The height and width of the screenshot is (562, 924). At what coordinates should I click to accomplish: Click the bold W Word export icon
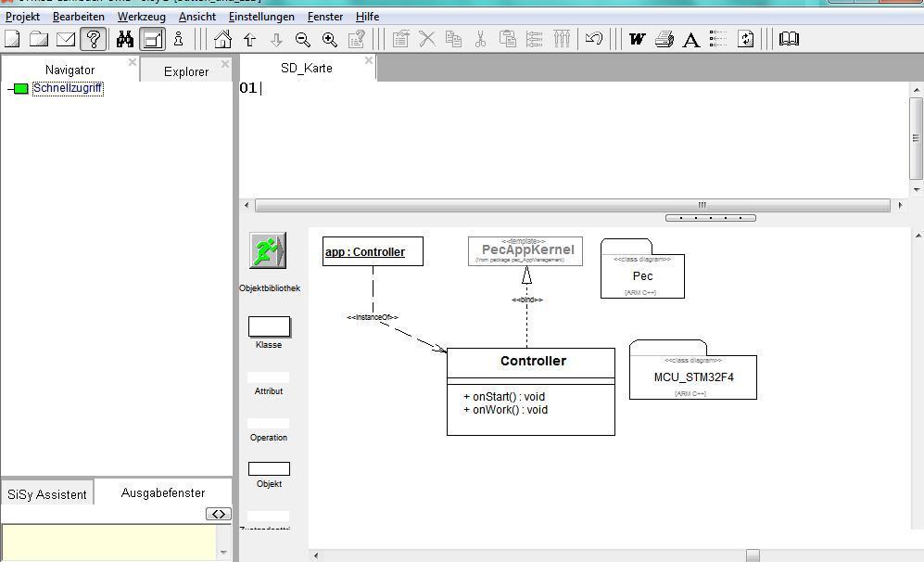[637, 40]
